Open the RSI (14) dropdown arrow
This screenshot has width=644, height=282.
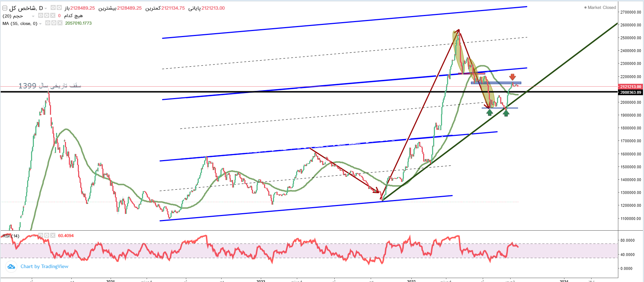(33, 236)
